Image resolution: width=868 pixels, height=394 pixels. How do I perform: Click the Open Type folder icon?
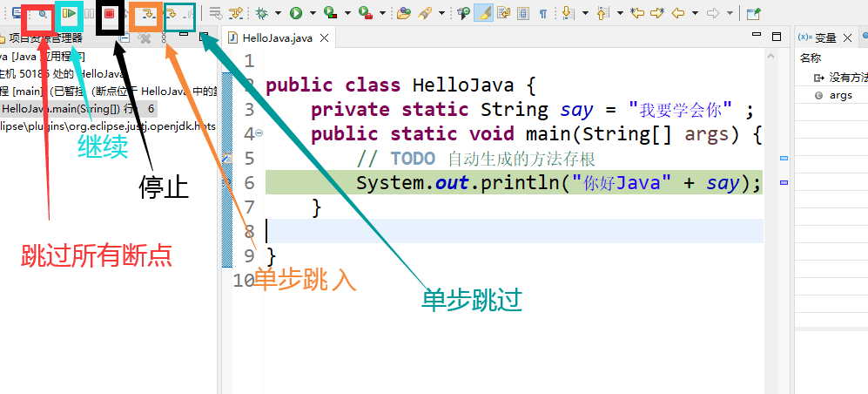404,13
